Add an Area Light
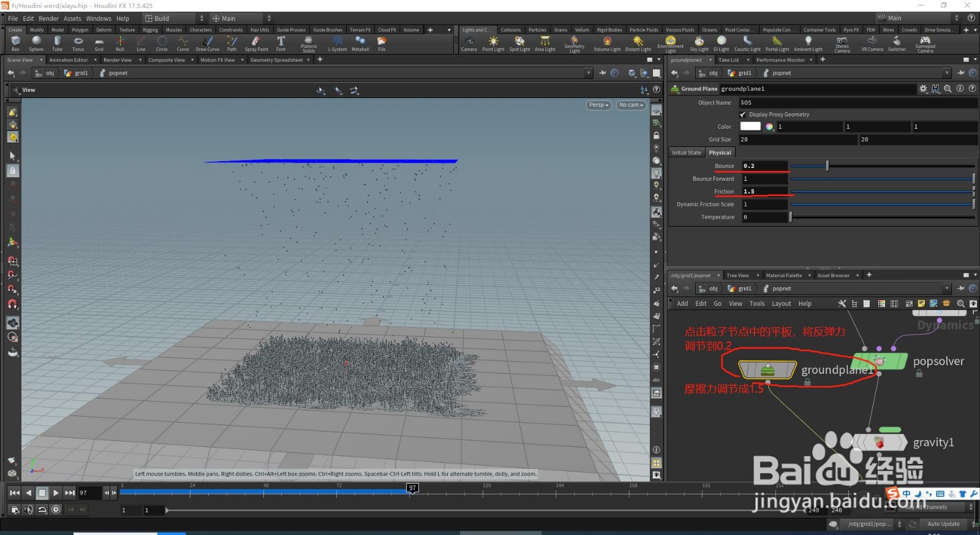The image size is (980, 535). click(545, 44)
